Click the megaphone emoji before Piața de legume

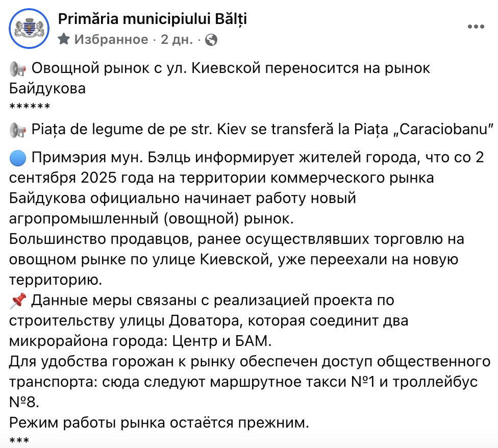18,130
